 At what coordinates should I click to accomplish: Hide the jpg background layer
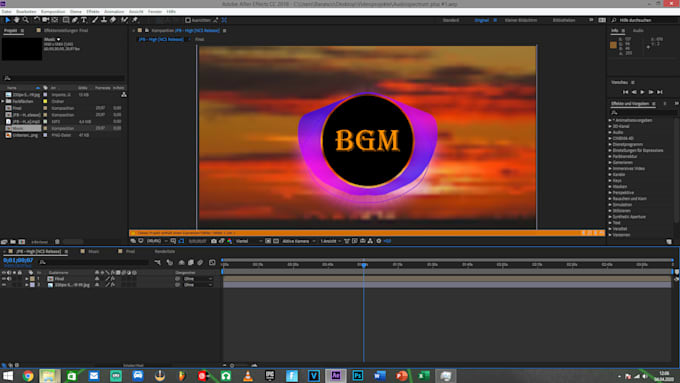4,285
